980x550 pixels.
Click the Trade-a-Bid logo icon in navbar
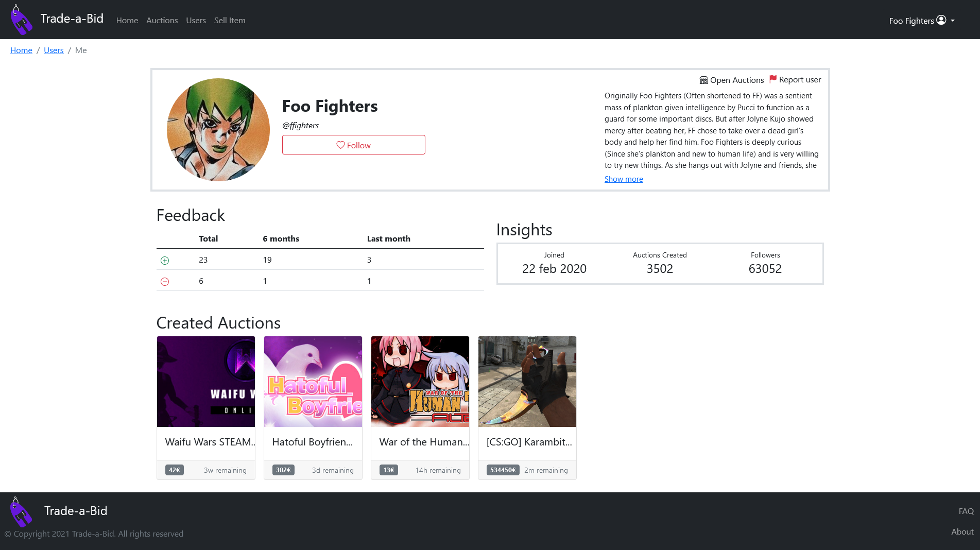[x=21, y=20]
